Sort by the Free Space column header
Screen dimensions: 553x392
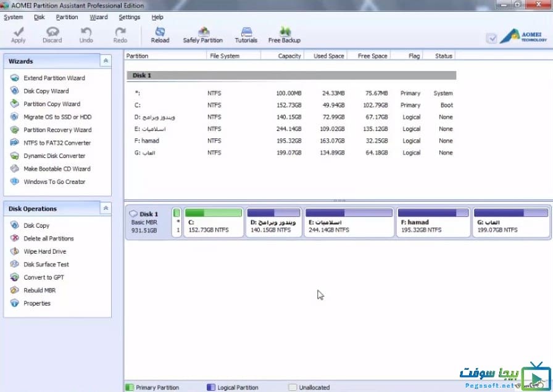[x=369, y=56]
